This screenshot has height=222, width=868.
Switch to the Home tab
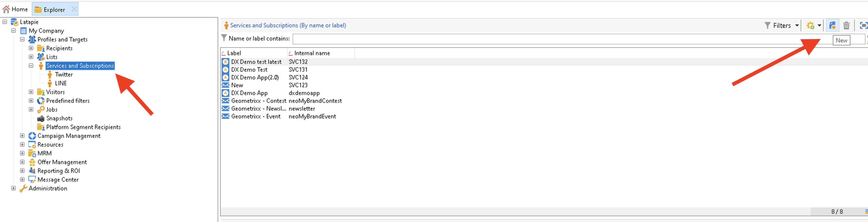coord(16,9)
